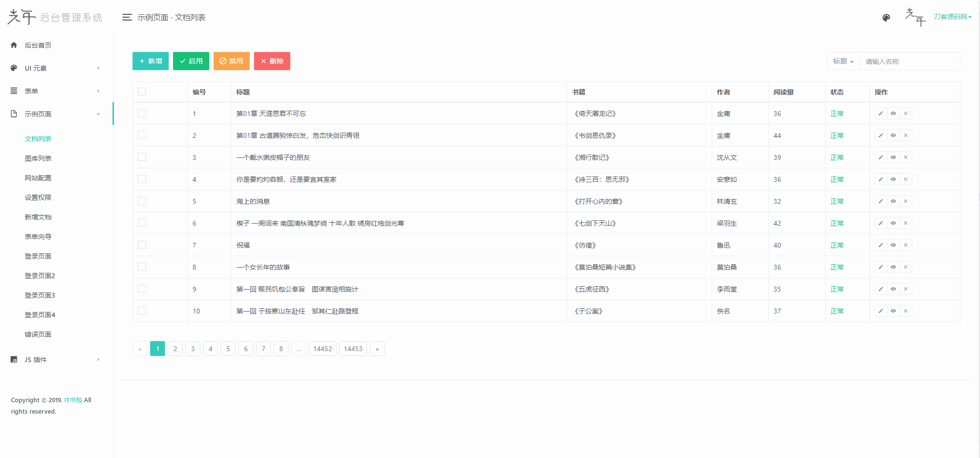The height and width of the screenshot is (458, 980).
Task: Open the 标题 search filter dropdown
Action: point(843,62)
